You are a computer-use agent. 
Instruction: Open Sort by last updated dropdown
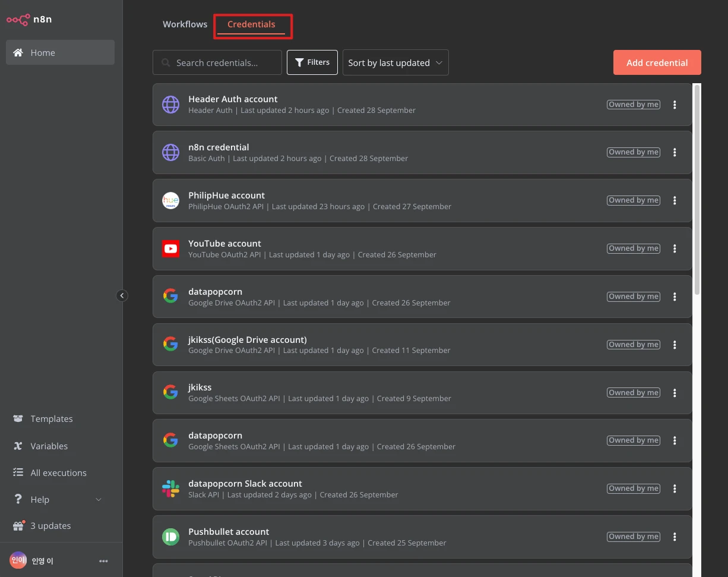pyautogui.click(x=395, y=62)
